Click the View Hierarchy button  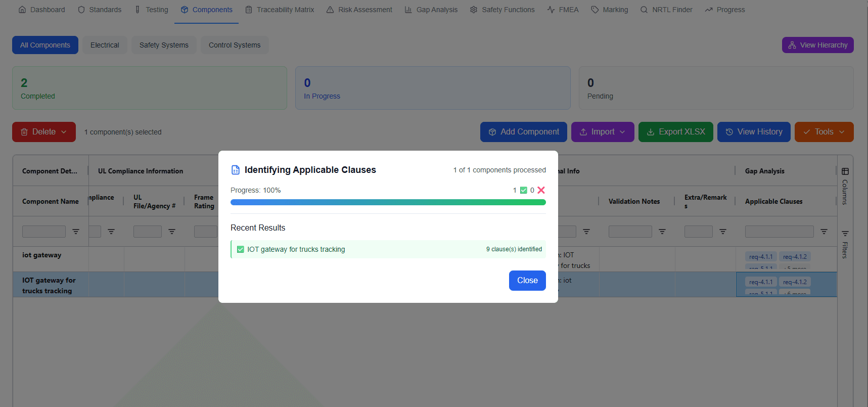817,45
